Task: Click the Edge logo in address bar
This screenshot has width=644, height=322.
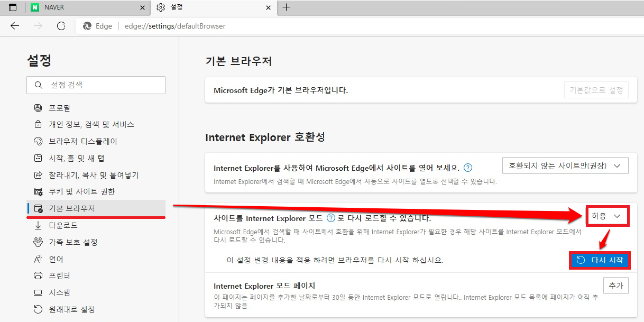Action: point(87,26)
